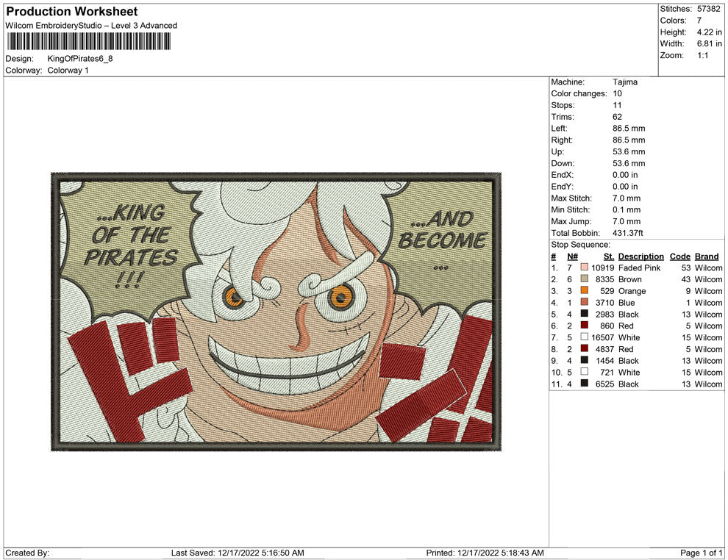This screenshot has height=560, width=728.
Task: Click the Page 1 of 1 label
Action: click(x=702, y=553)
